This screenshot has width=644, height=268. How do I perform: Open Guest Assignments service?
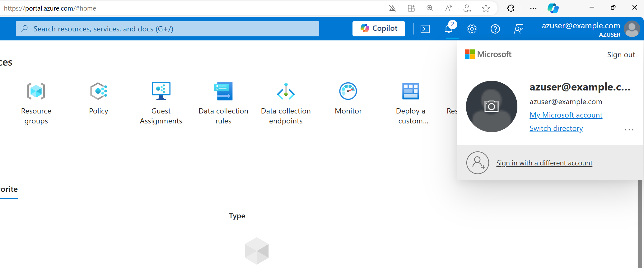[x=161, y=103]
